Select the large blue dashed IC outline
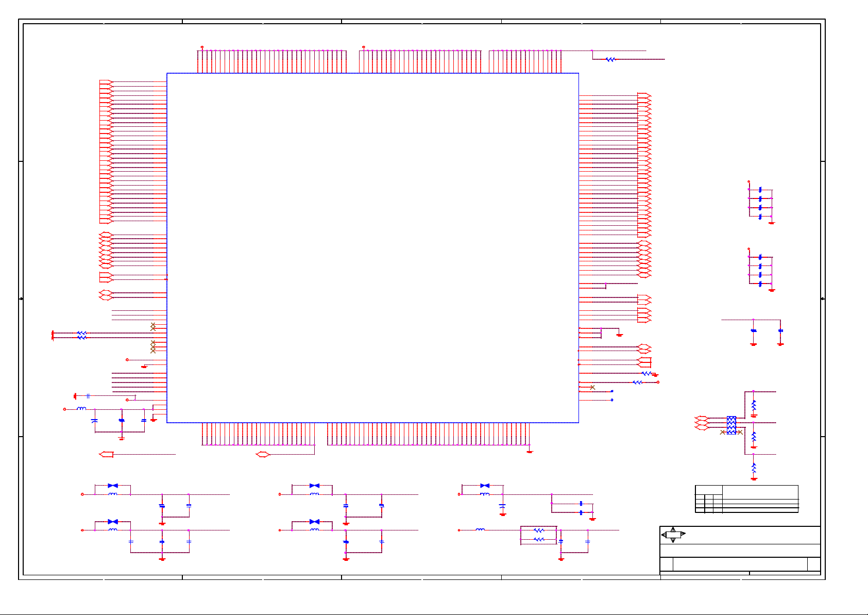Image resolution: width=868 pixels, height=615 pixels. point(372,248)
